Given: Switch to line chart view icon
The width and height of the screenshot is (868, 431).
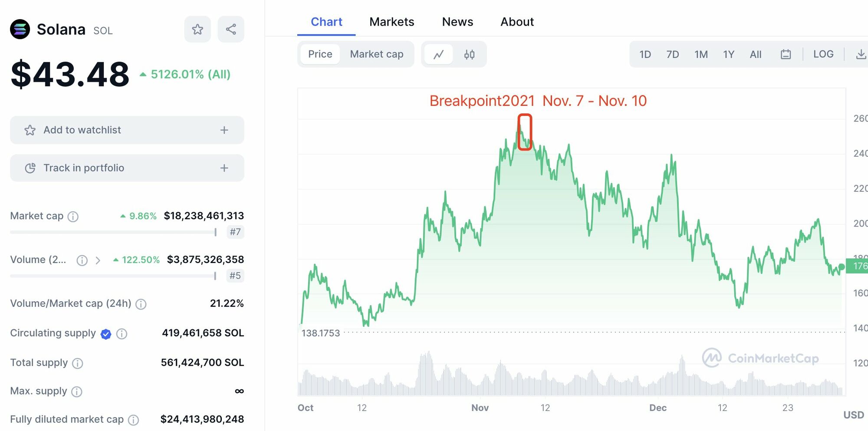Looking at the screenshot, I should 439,54.
